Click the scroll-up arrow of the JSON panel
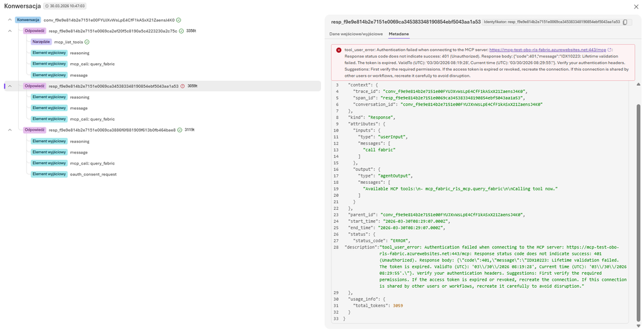This screenshot has height=331, width=644. coord(638,85)
